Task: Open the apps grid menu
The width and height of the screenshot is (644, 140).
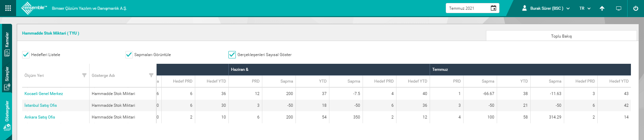Action: pos(8,8)
